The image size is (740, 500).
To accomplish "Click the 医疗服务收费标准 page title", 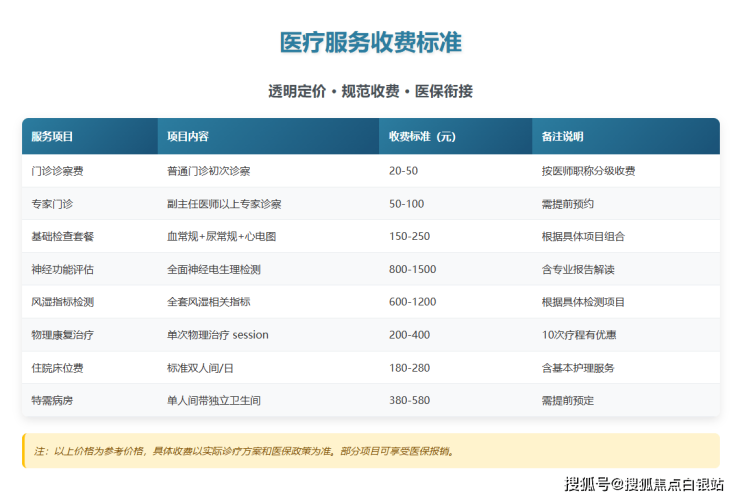I will point(370,43).
